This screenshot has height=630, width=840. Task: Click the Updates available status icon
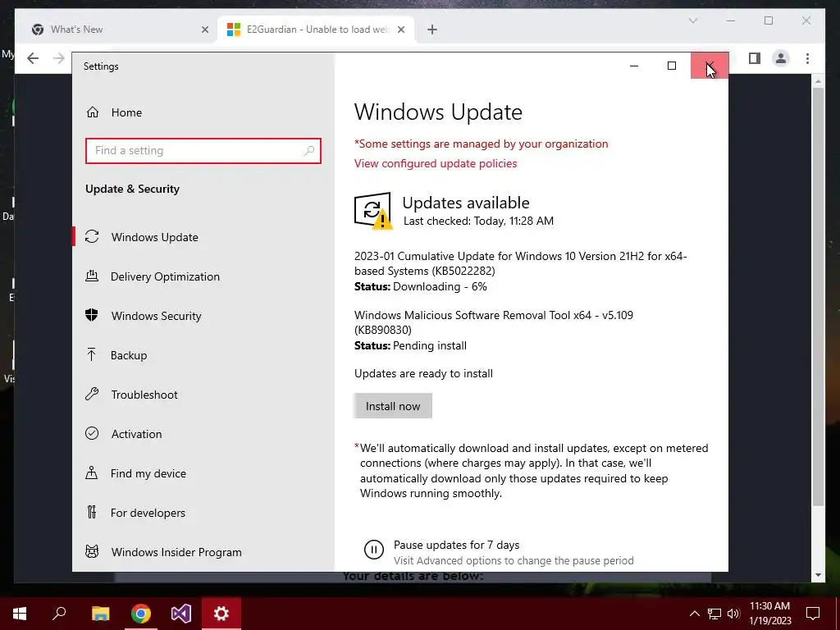373,211
